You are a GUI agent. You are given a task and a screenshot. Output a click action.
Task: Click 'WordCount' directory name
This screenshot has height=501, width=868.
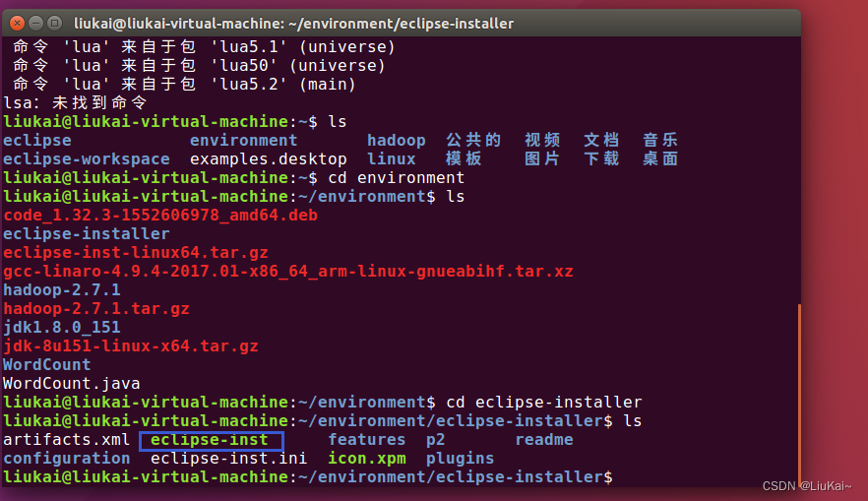[47, 365]
